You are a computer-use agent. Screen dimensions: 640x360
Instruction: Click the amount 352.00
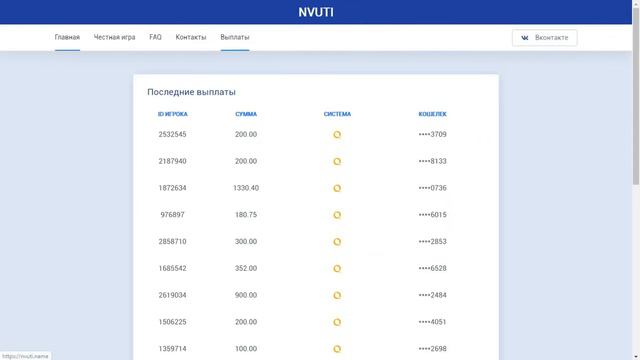click(246, 268)
